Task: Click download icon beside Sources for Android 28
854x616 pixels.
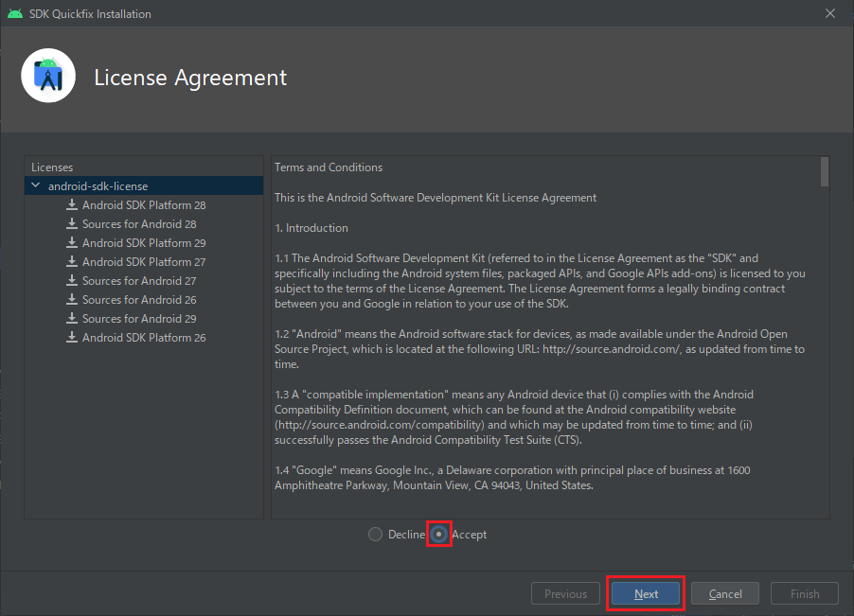Action: coord(71,223)
